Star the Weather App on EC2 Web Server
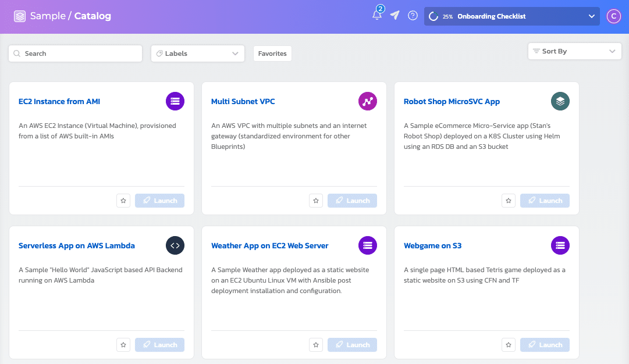Viewport: 629px width, 364px height. [316, 345]
